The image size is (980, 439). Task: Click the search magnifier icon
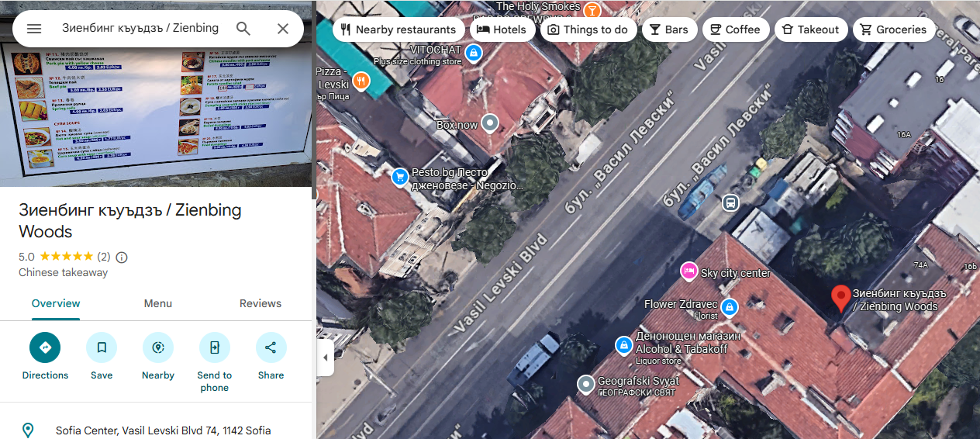pyautogui.click(x=243, y=29)
